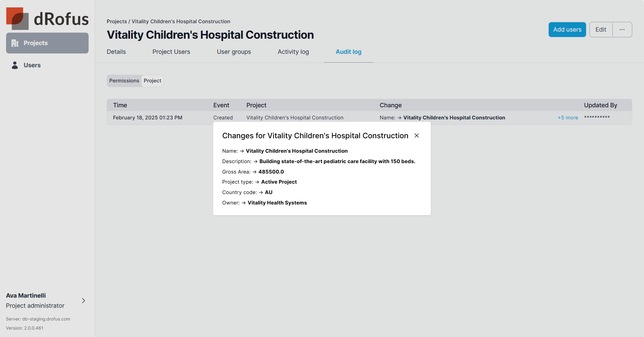Click the Add users button
The height and width of the screenshot is (337, 644).
coord(567,30)
